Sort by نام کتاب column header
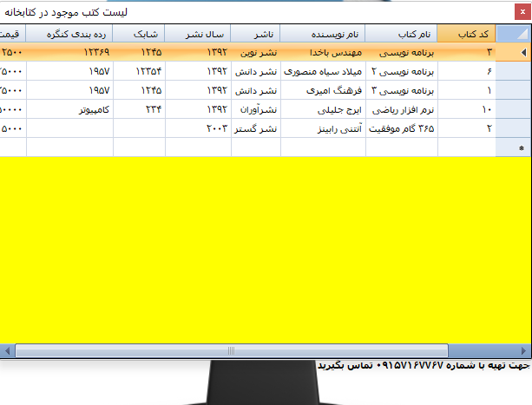 click(401, 33)
